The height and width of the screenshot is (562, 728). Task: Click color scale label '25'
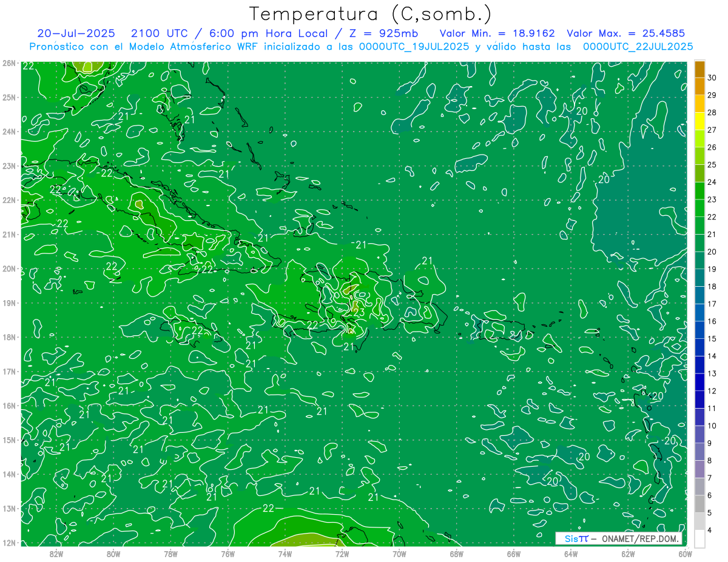coord(712,165)
